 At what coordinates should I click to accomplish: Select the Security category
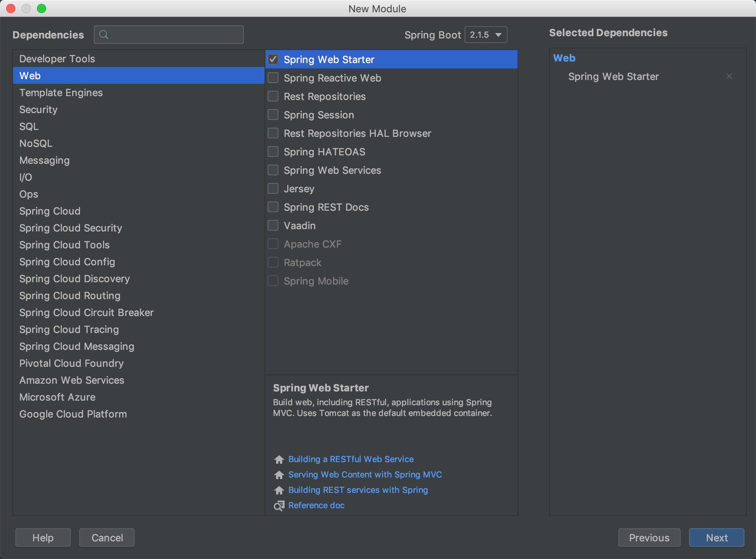tap(38, 110)
